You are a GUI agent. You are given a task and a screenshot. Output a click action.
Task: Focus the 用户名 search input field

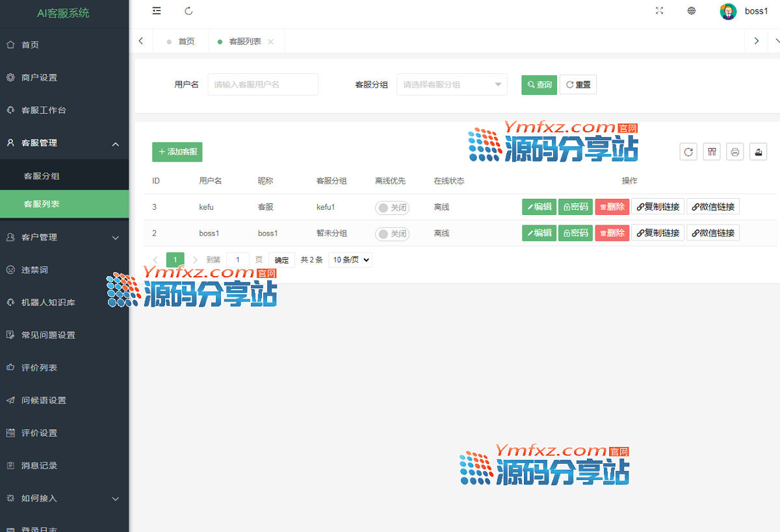tap(263, 84)
